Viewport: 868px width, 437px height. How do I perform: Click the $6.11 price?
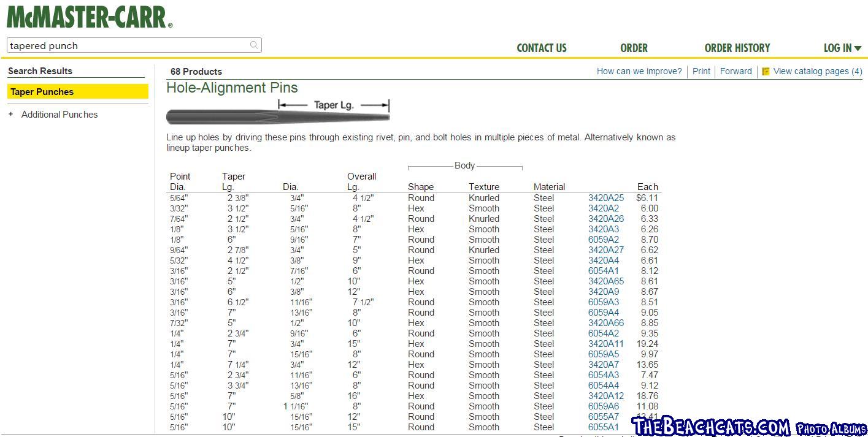pos(647,198)
